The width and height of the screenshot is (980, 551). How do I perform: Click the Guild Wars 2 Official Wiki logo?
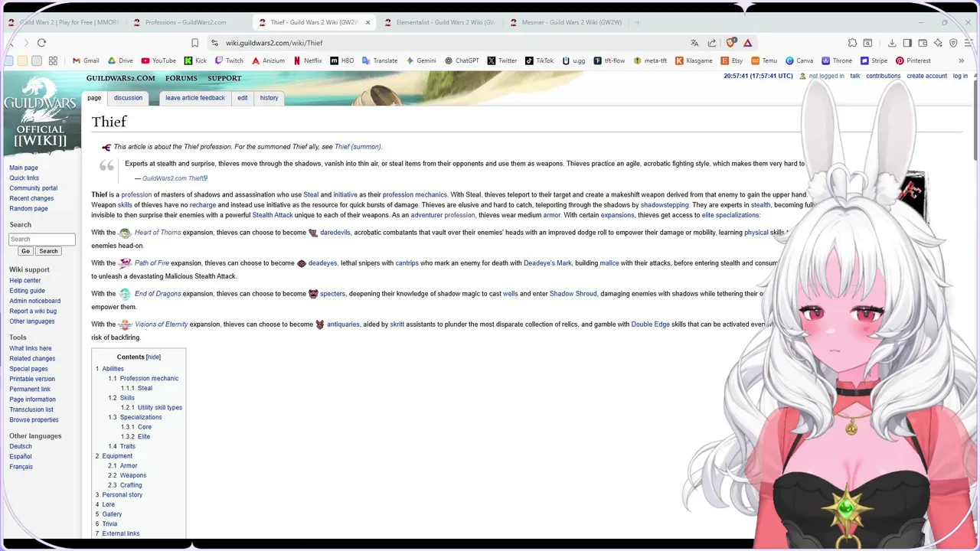[x=41, y=112]
